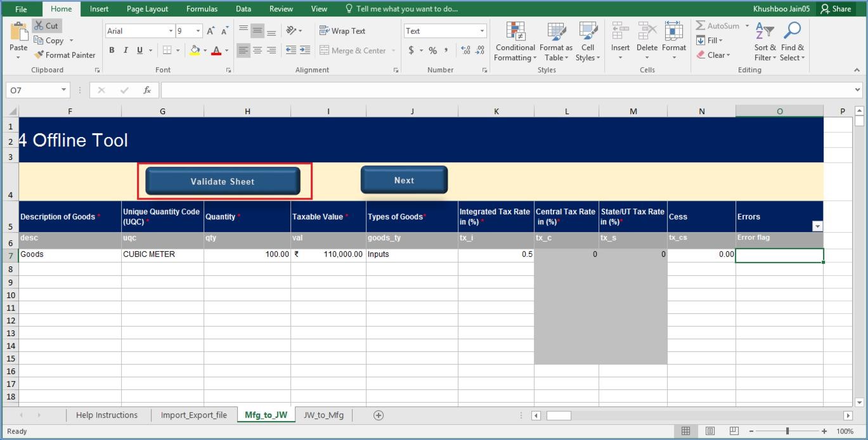Screen dimensions: 868x440
Task: Toggle italic formatting on
Action: 125,49
